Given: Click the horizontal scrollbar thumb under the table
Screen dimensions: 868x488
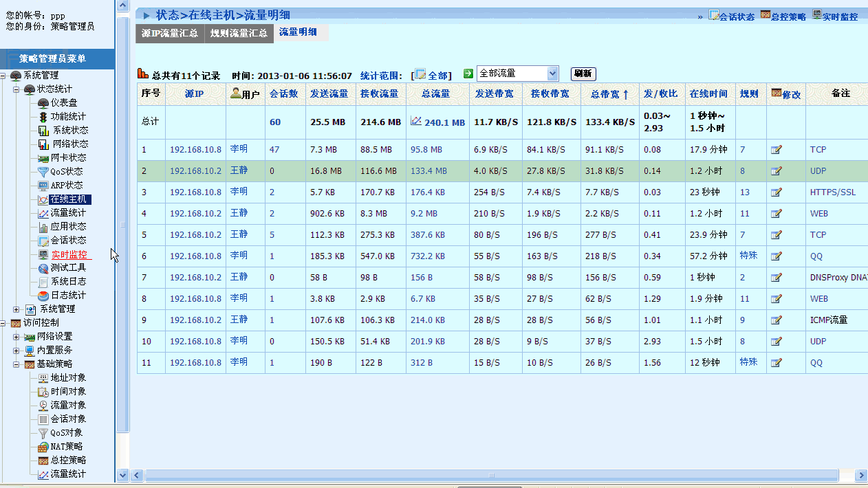Looking at the screenshot, I should click(x=491, y=476).
